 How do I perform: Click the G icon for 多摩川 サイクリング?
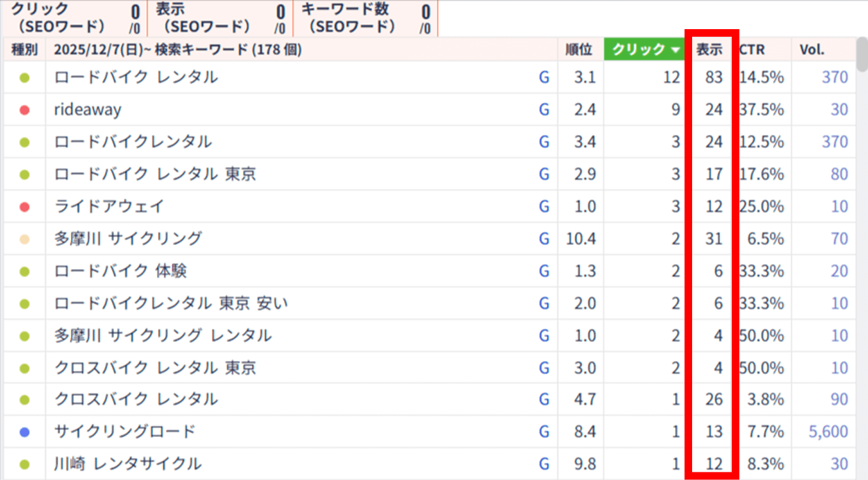click(543, 239)
